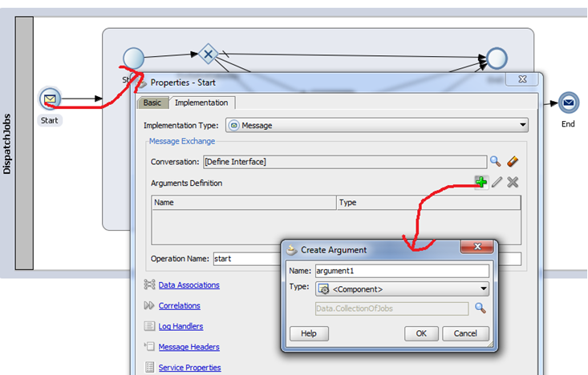Open the Data Associations link
The width and height of the screenshot is (588, 375).
coord(189,285)
